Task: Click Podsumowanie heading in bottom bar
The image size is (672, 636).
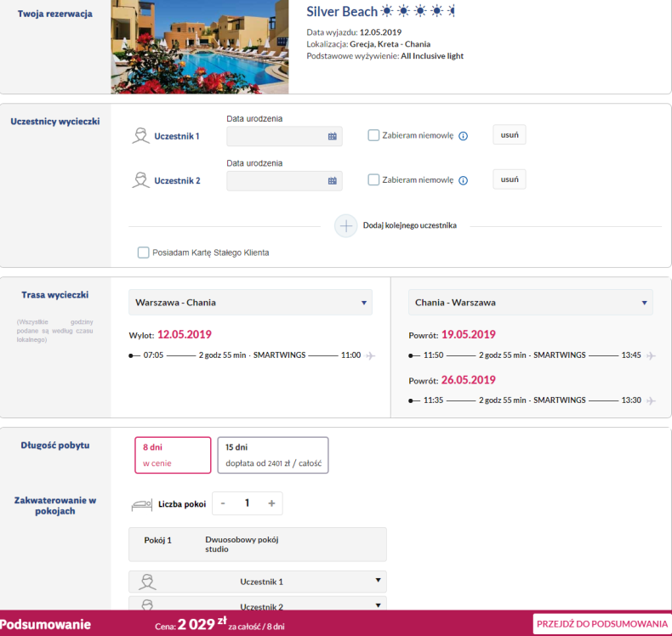Action: [x=45, y=624]
